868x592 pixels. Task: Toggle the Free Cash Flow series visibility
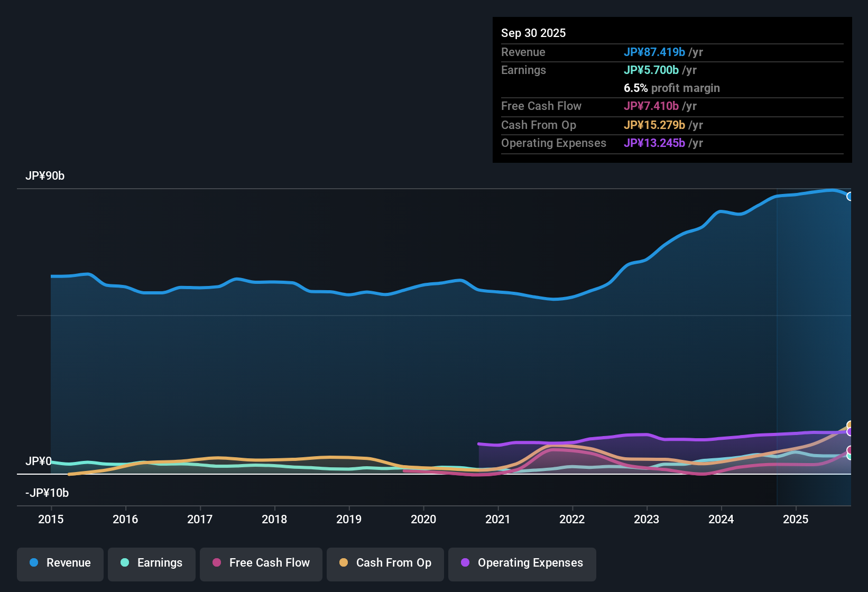point(261,563)
